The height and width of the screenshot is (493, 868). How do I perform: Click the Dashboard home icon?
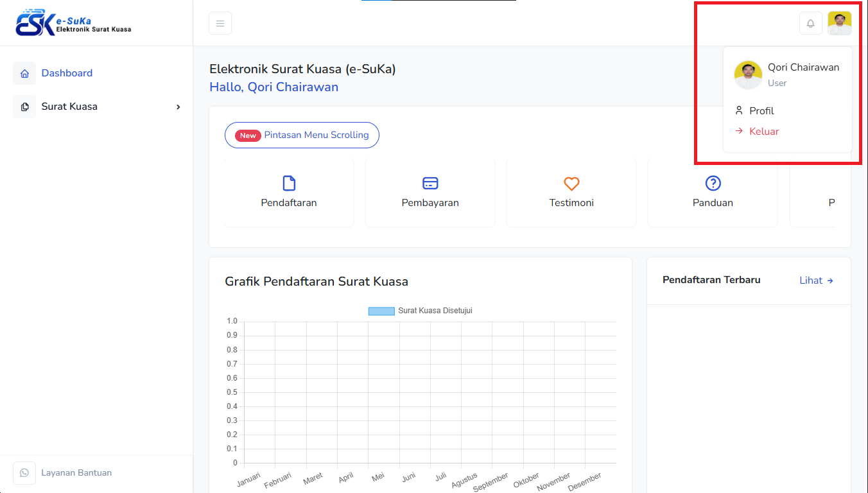tap(24, 73)
